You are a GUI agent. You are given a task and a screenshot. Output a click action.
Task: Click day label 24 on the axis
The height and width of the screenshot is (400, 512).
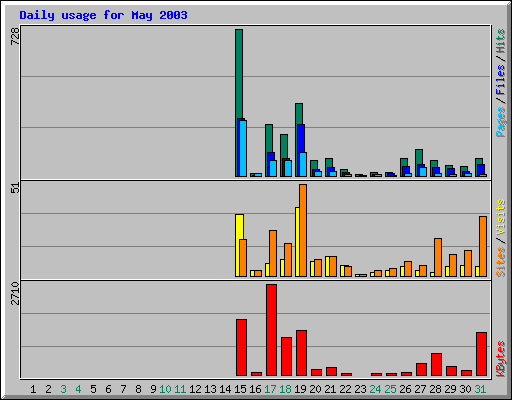375,389
